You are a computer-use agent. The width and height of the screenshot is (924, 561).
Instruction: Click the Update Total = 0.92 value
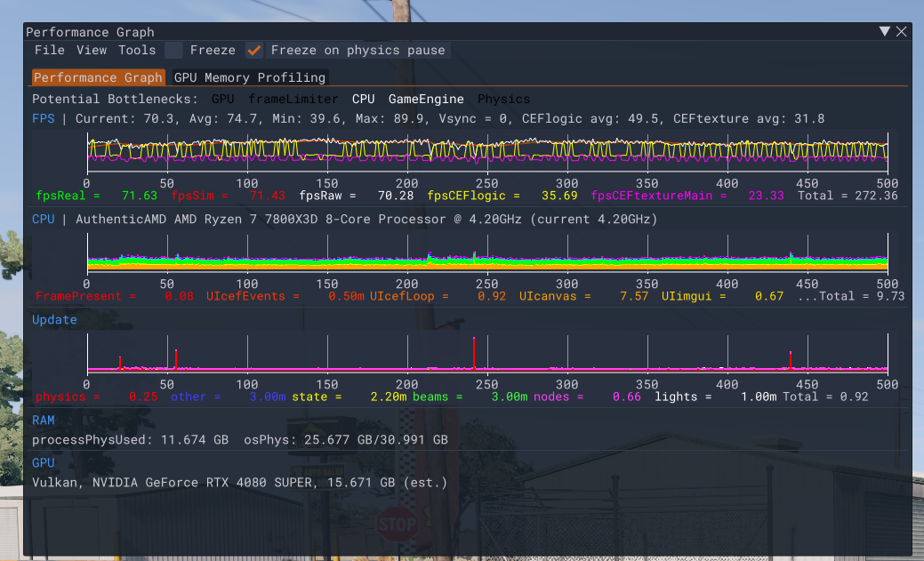click(x=824, y=397)
